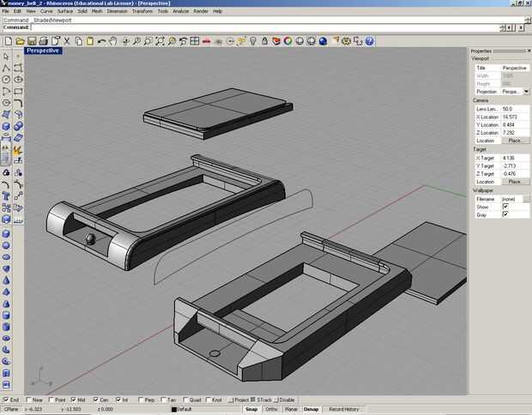This screenshot has width=532, height=415.
Task: Click the Print icon in the toolbar
Action: click(43, 41)
